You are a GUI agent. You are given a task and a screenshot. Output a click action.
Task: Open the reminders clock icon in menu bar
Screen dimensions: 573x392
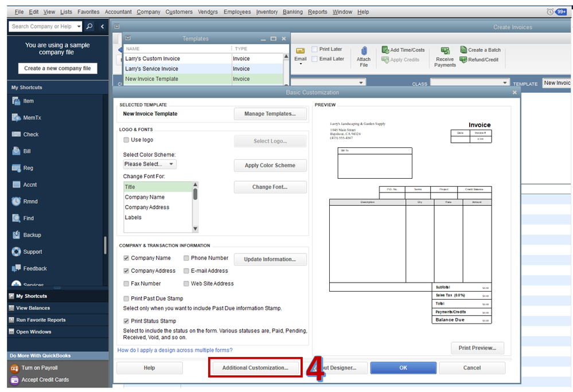pyautogui.click(x=550, y=12)
